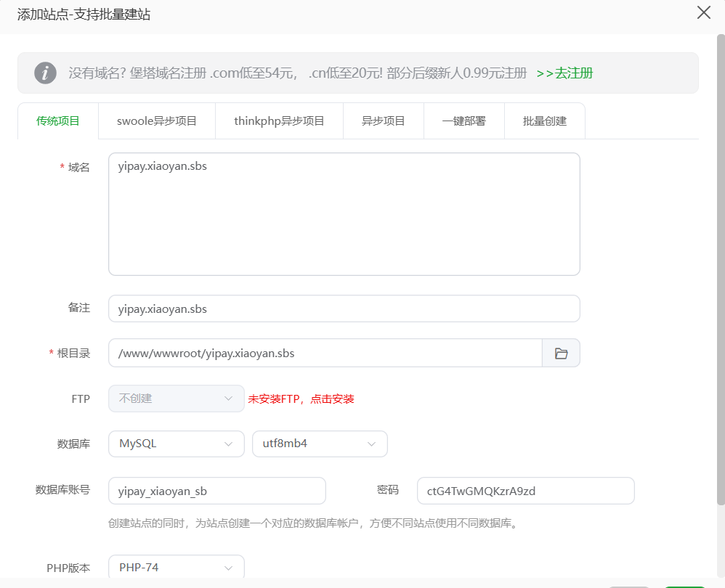The height and width of the screenshot is (588, 725).
Task: Select the 传统项目 tab
Action: [58, 121]
